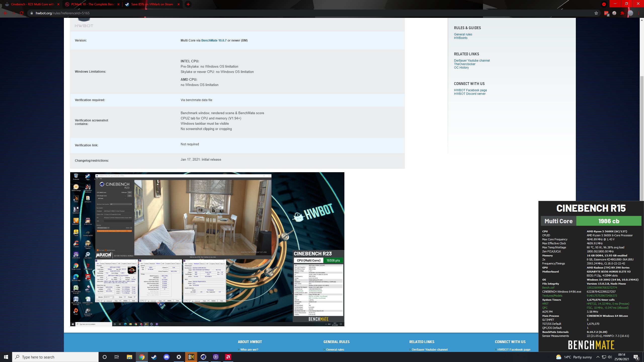Image resolution: width=644 pixels, height=362 pixels.
Task: Open the weather widget showing 14°C
Action: coord(574,357)
